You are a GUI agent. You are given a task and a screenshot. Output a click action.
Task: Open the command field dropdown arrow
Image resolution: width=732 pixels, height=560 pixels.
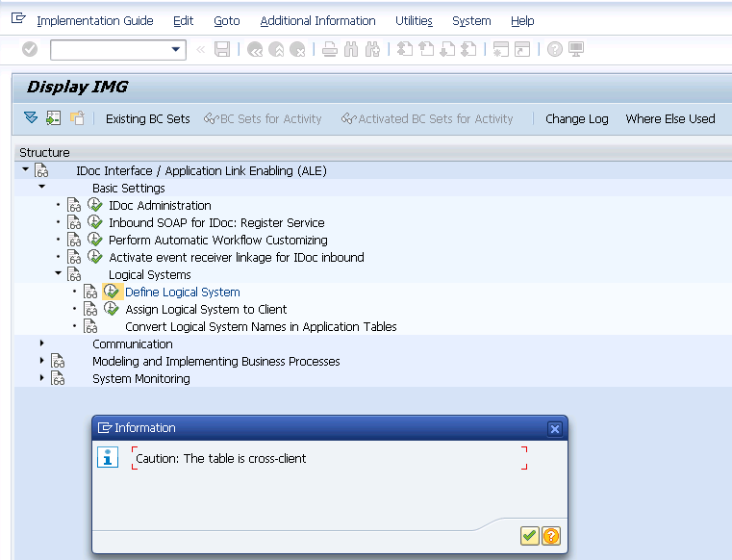pyautogui.click(x=176, y=49)
